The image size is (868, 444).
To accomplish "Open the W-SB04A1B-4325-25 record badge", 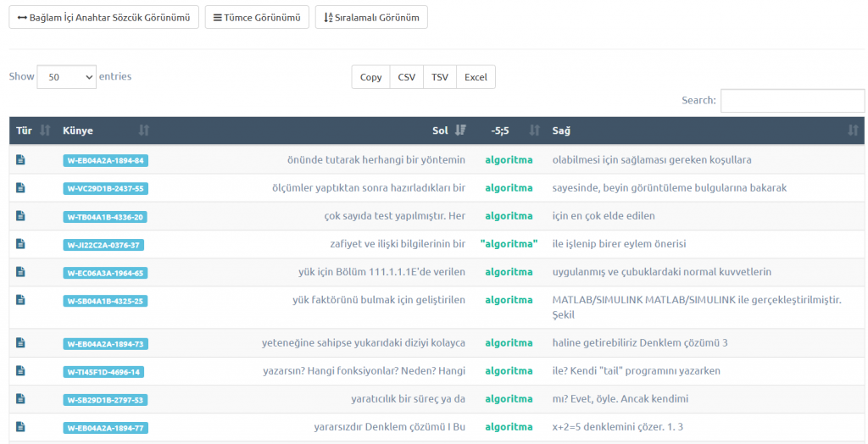I will (x=105, y=301).
